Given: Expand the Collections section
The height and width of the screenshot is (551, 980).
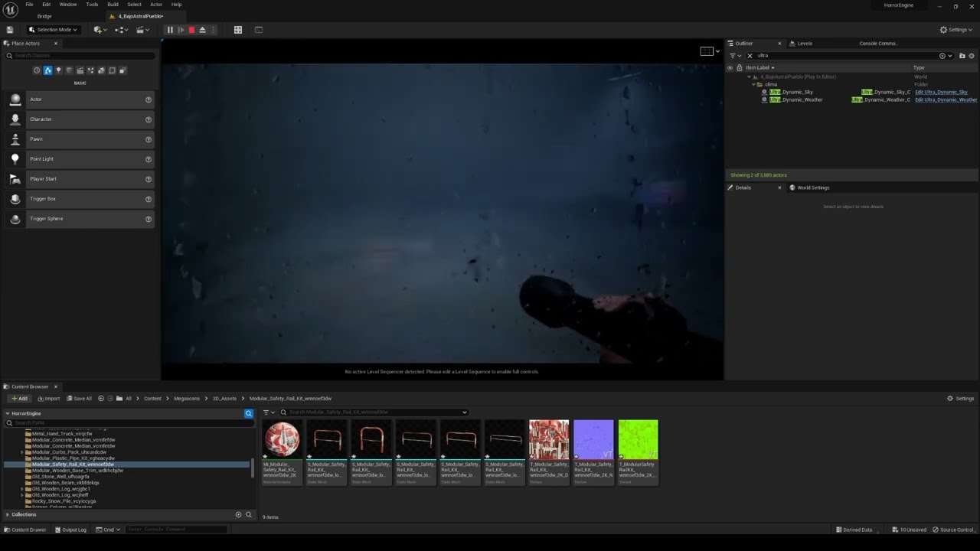Looking at the screenshot, I should tap(8, 514).
